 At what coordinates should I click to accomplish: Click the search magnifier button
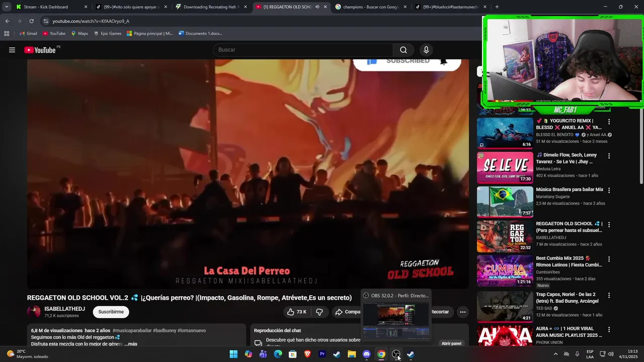click(x=404, y=50)
